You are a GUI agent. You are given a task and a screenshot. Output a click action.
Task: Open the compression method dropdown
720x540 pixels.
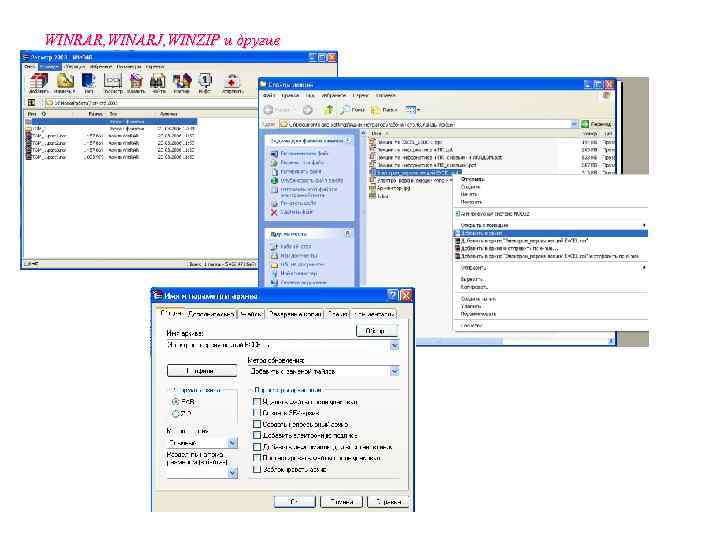pyautogui.click(x=233, y=443)
